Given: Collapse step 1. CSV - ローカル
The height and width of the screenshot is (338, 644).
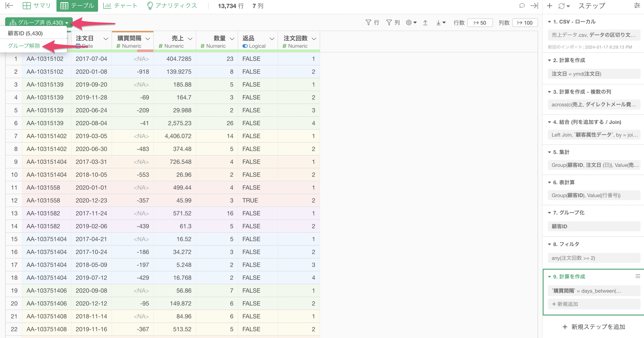Looking at the screenshot, I should pyautogui.click(x=550, y=22).
